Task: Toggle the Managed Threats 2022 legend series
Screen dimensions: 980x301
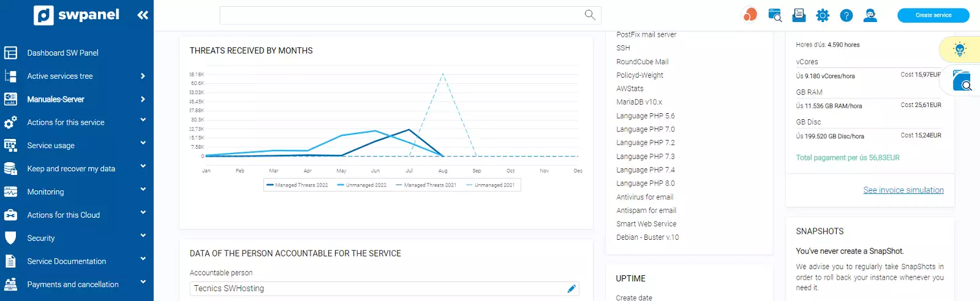Action: [298, 185]
